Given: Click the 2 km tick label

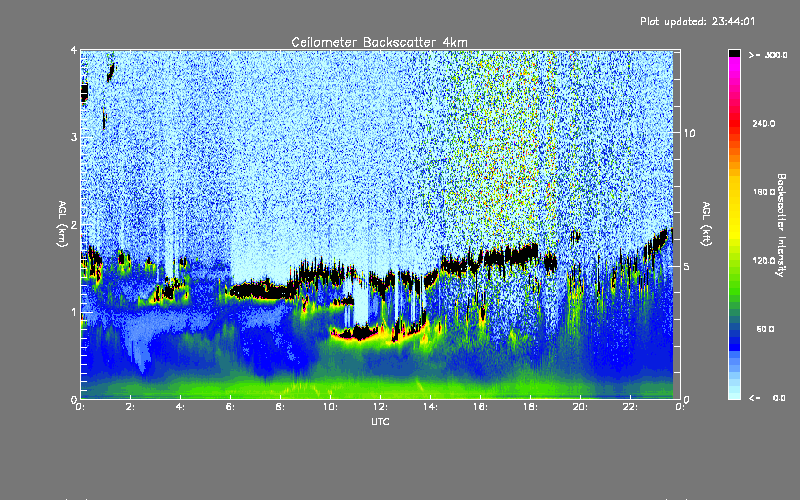Looking at the screenshot, I should coord(74,225).
